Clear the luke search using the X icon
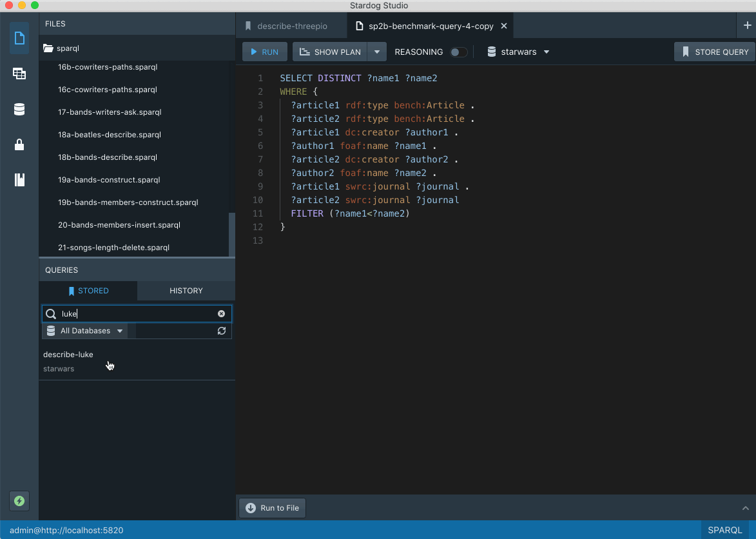This screenshot has height=539, width=756. 221,313
